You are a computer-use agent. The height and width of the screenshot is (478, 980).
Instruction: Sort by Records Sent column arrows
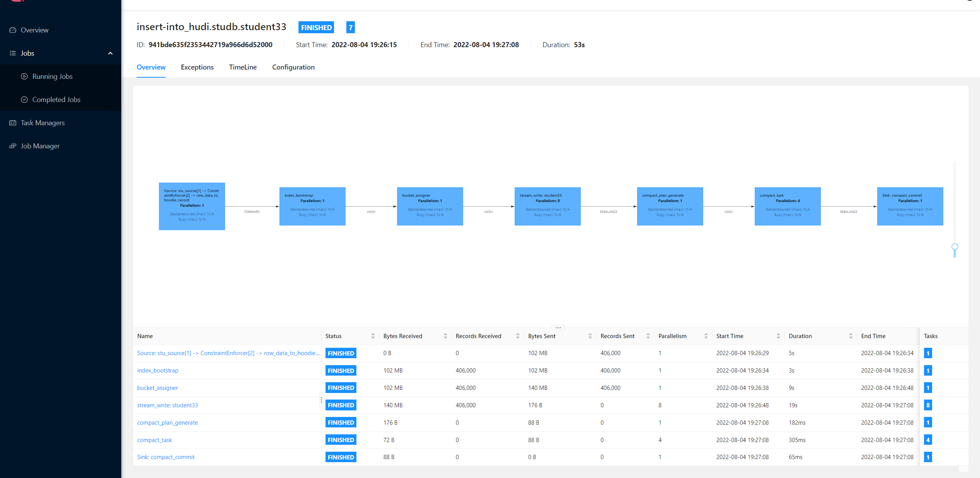tap(648, 336)
